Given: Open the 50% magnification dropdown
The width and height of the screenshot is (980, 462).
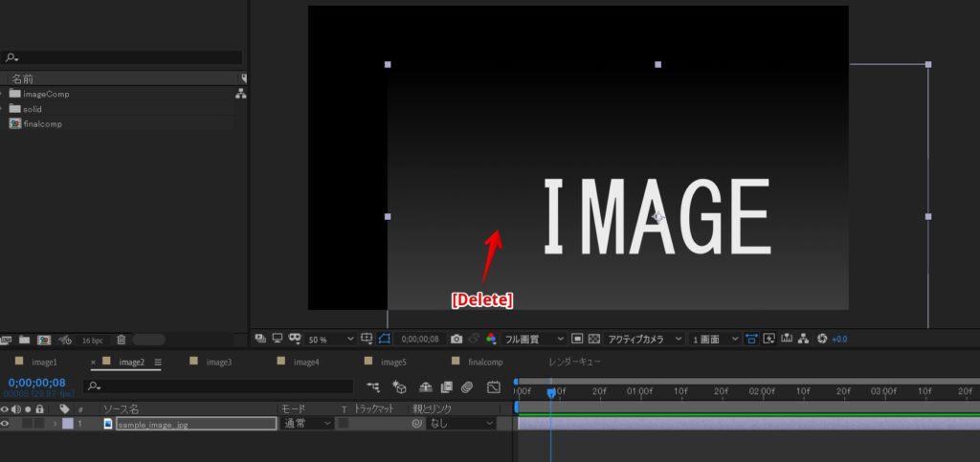Looking at the screenshot, I should point(331,339).
